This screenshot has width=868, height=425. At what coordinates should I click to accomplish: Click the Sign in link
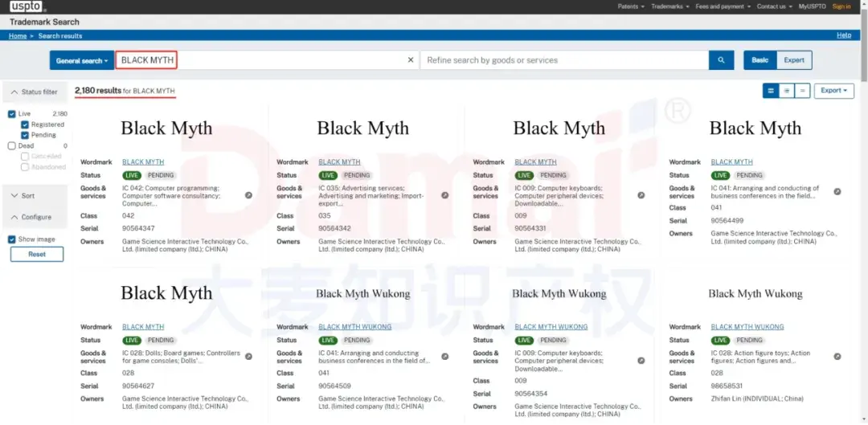tap(841, 6)
